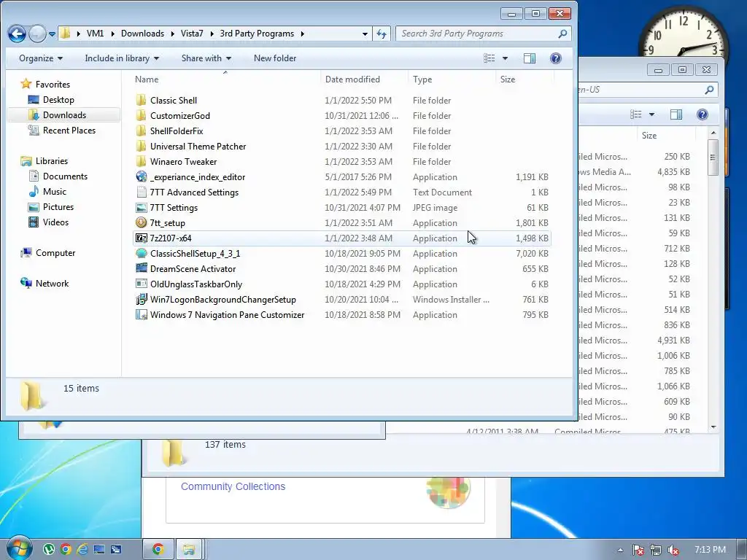
Task: Click the volume muted tray icon
Action: (x=673, y=550)
